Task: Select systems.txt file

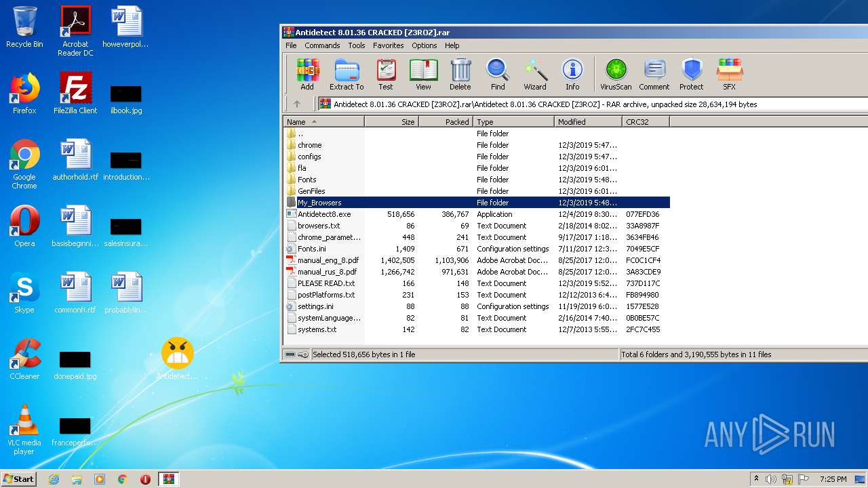Action: (476, 329)
